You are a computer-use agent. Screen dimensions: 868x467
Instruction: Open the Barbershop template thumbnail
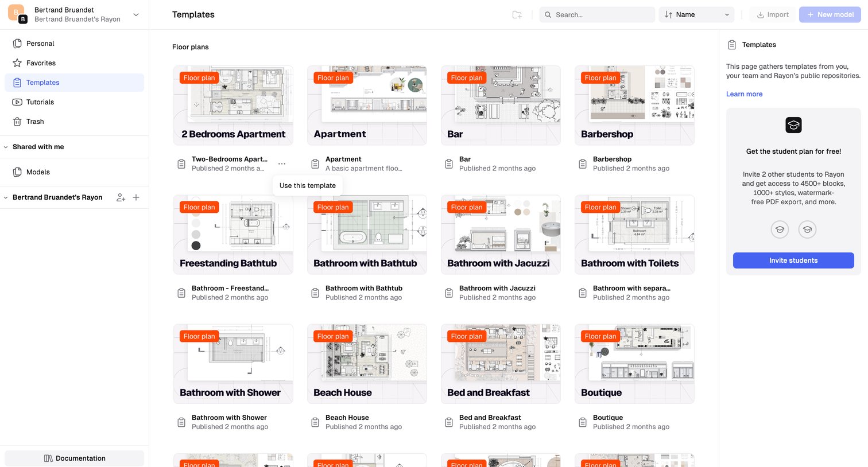pyautogui.click(x=634, y=105)
